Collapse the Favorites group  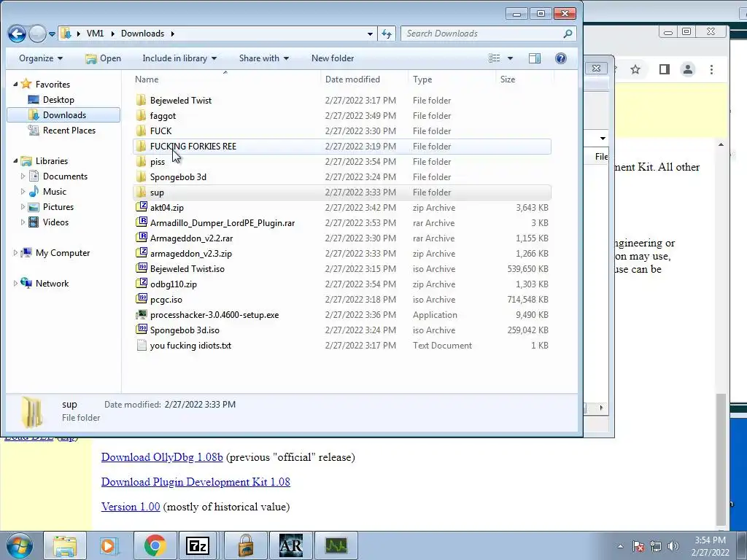(x=15, y=85)
